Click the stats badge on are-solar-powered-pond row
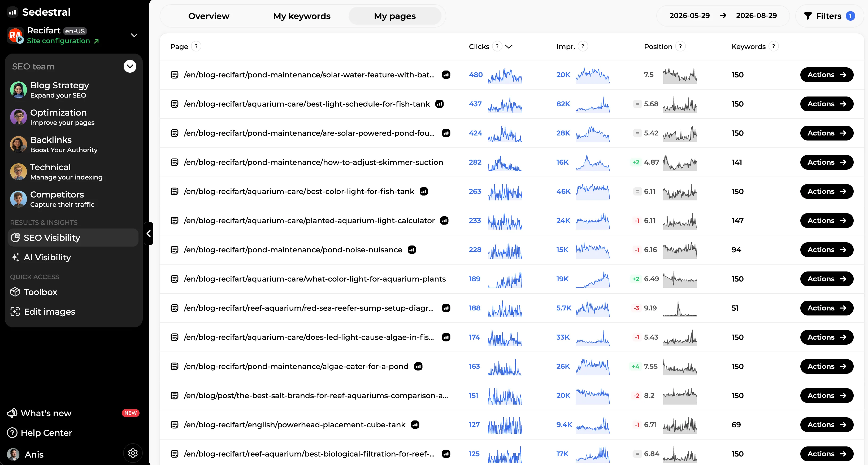The image size is (868, 465). 446,133
